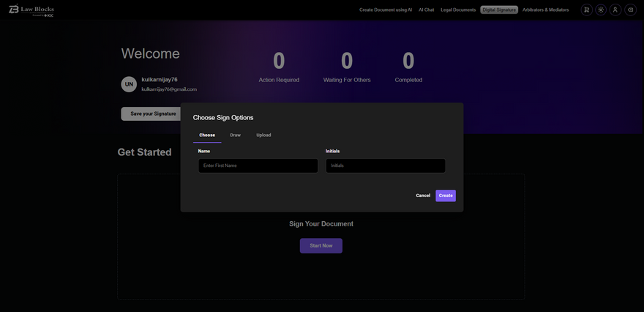Screen dimensions: 644x312
Task: Click the UN user avatar
Action: pyautogui.click(x=129, y=84)
